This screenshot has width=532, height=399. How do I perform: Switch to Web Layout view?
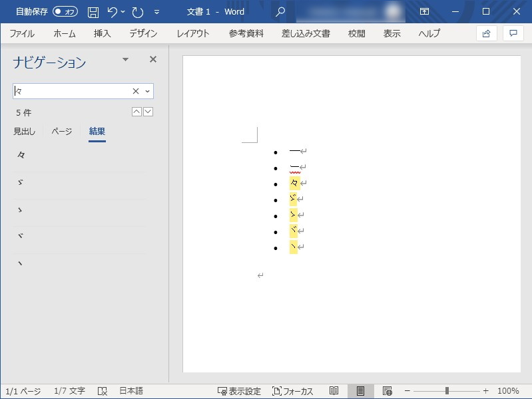pos(387,391)
